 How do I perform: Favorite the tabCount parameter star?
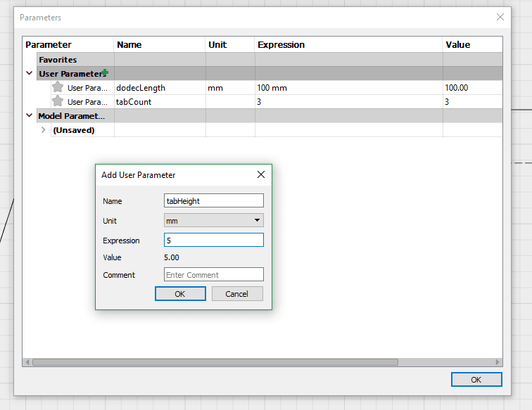[x=58, y=101]
